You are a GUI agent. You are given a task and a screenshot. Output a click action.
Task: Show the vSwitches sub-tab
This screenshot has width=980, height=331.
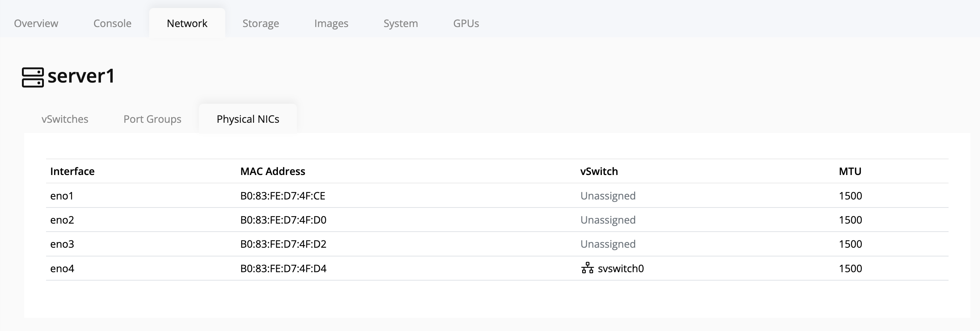(65, 119)
